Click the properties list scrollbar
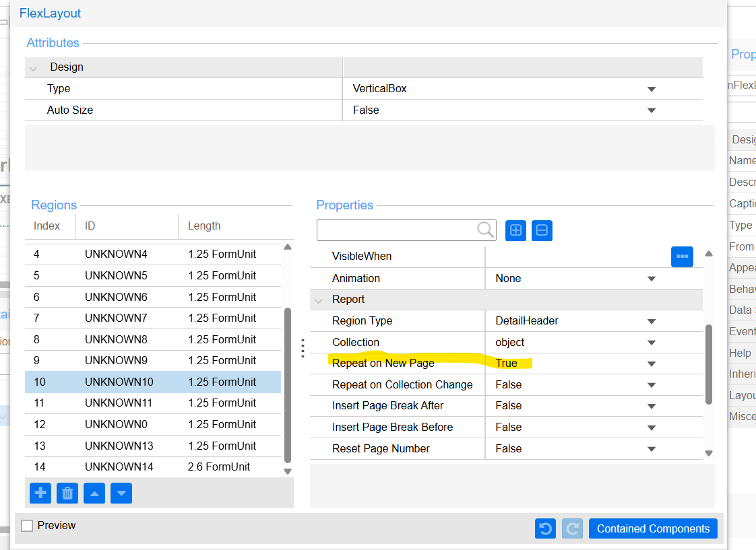The width and height of the screenshot is (756, 550). (x=709, y=365)
